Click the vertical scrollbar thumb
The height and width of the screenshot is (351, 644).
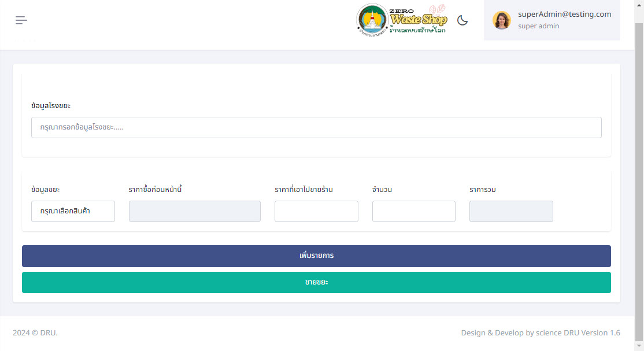[639, 173]
